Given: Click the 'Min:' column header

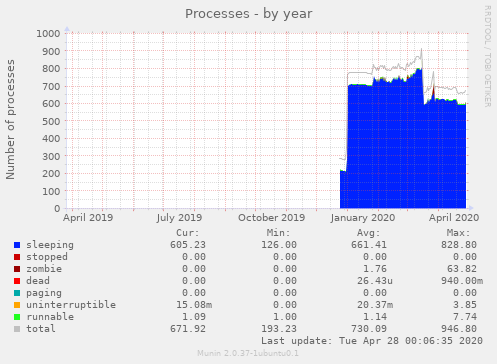Looking at the screenshot, I should (x=279, y=233).
